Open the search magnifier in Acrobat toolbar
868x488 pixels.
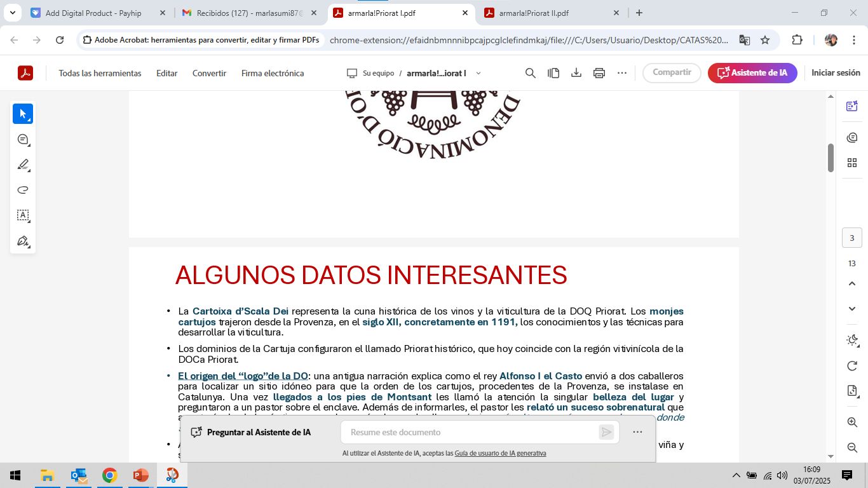531,73
